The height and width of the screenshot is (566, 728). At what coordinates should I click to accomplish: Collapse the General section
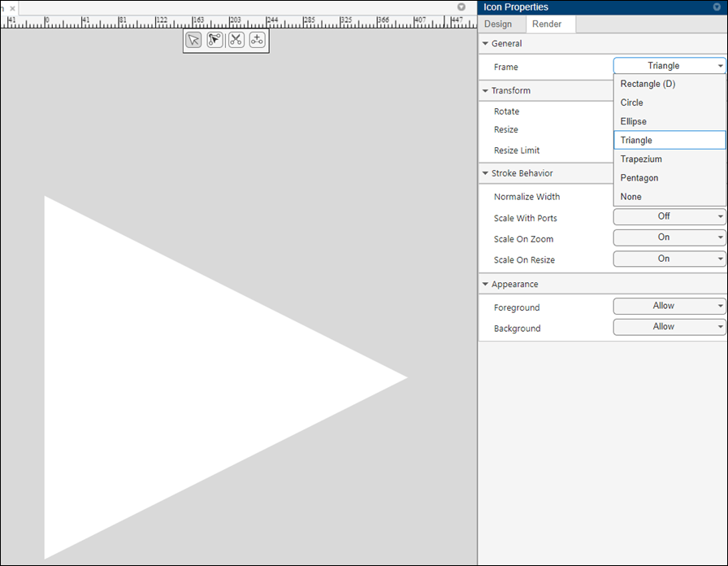click(x=485, y=43)
